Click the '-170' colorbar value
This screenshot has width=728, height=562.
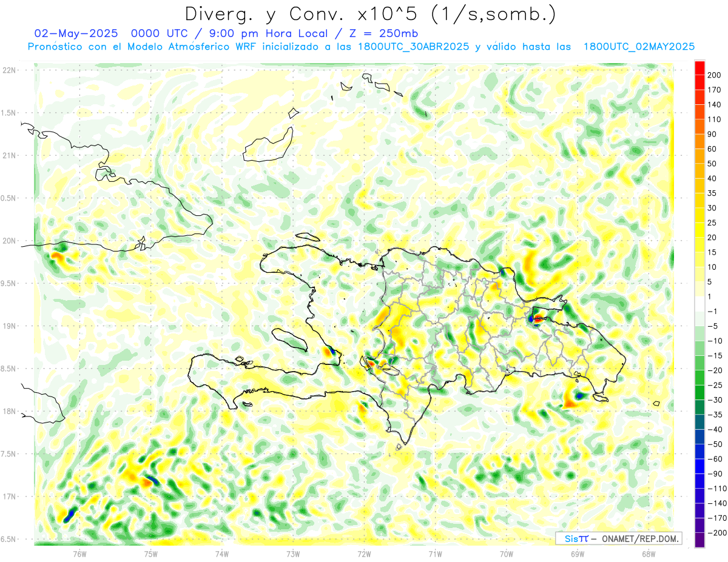(718, 518)
